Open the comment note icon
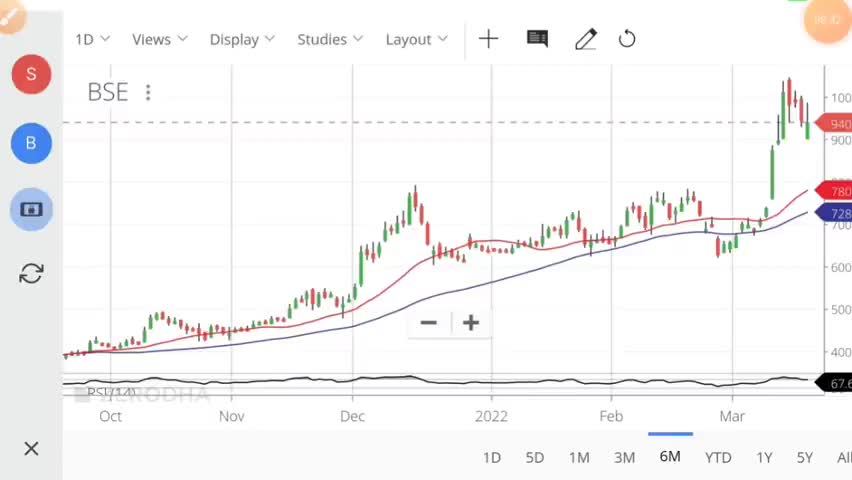 537,39
